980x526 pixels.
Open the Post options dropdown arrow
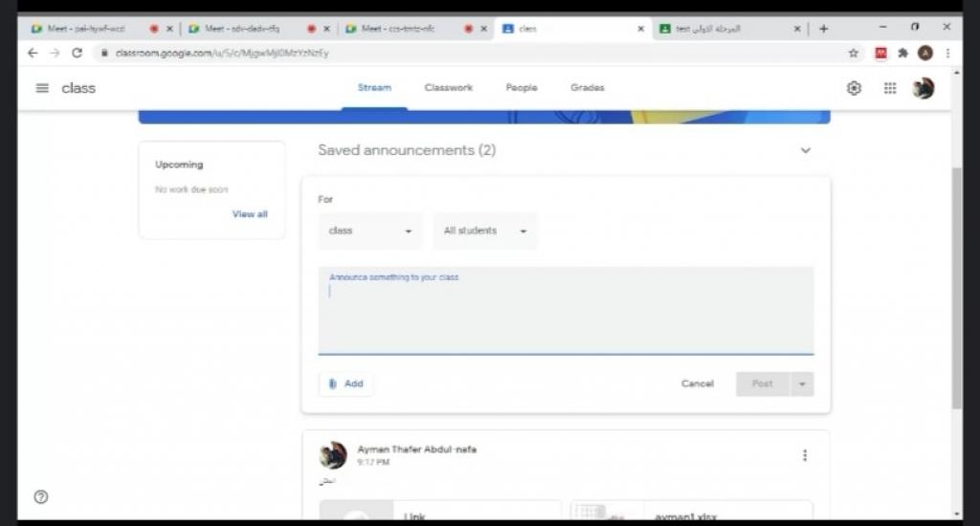click(802, 384)
